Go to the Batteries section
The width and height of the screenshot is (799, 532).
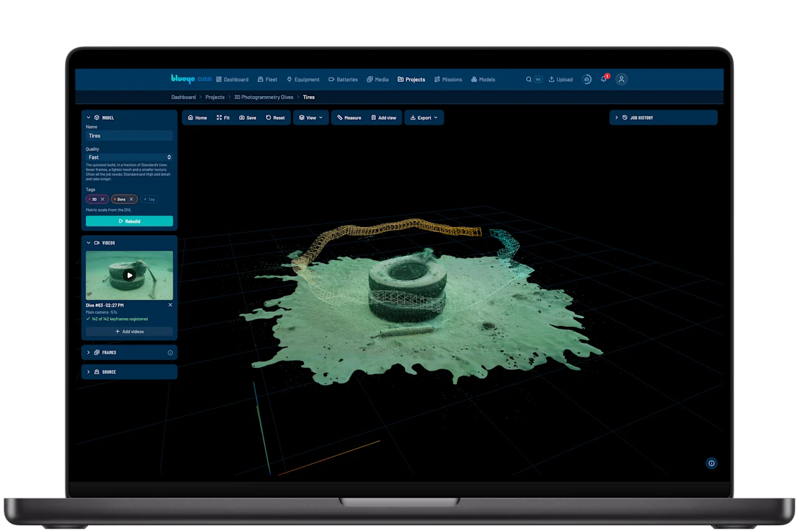click(343, 79)
